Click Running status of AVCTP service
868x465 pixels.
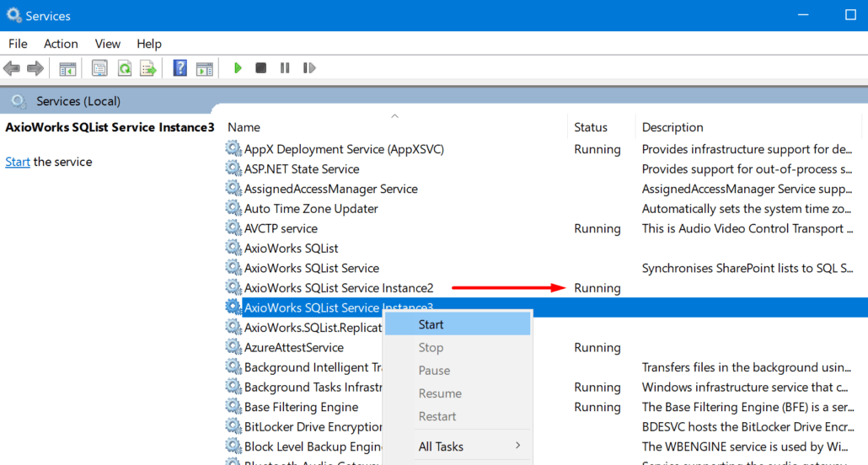click(597, 228)
